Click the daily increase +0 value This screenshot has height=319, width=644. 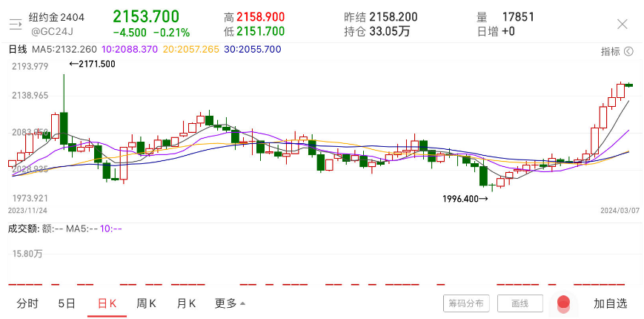tap(508, 31)
